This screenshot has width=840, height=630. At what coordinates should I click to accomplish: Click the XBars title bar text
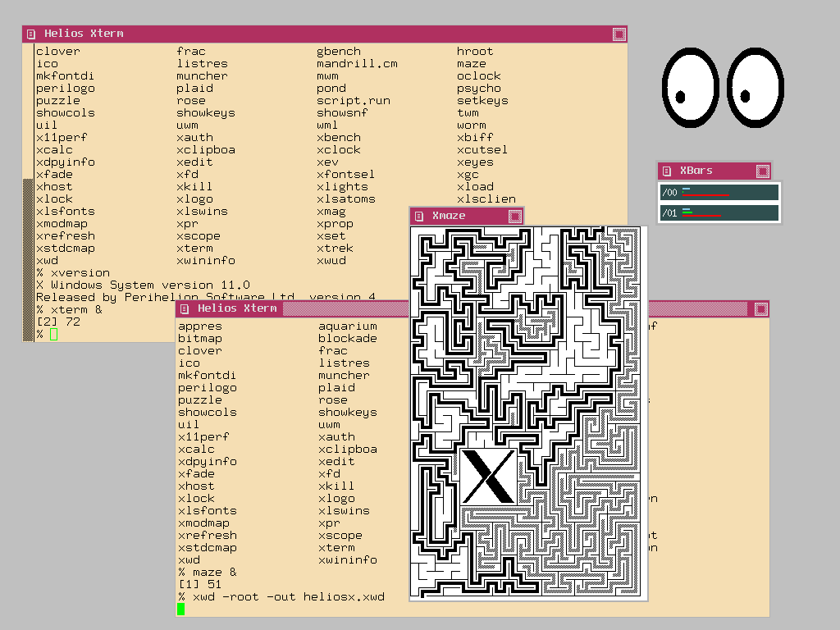point(696,171)
